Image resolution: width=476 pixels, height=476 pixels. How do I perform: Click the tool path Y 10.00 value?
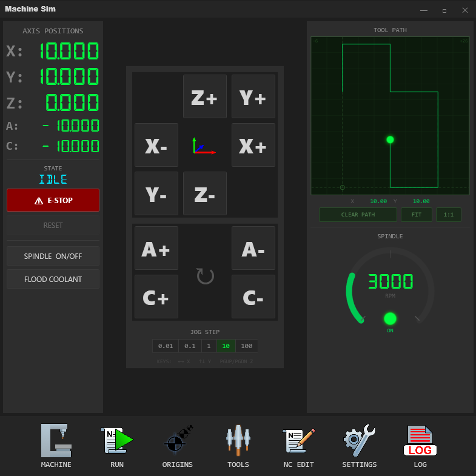tap(421, 201)
